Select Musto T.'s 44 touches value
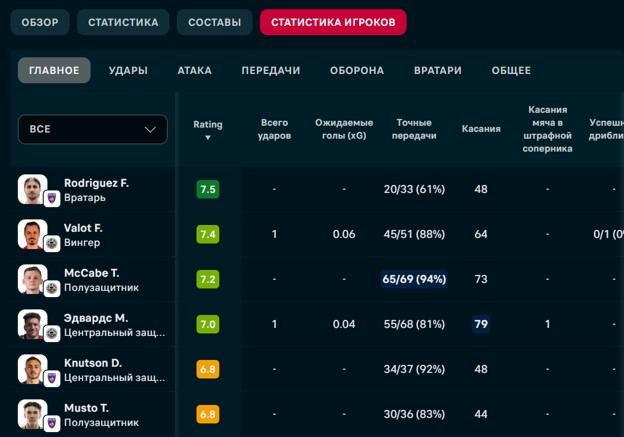Viewport: 624px width, 437px height. [x=481, y=414]
